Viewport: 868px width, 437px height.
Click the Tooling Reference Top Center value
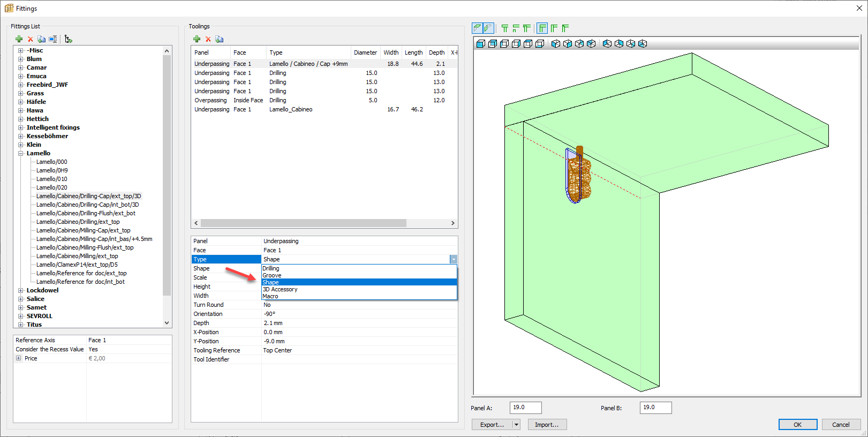pos(359,350)
